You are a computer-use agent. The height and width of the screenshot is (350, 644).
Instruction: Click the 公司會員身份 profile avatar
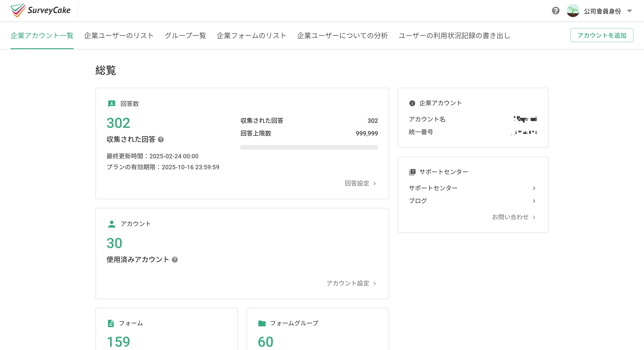[x=573, y=11]
